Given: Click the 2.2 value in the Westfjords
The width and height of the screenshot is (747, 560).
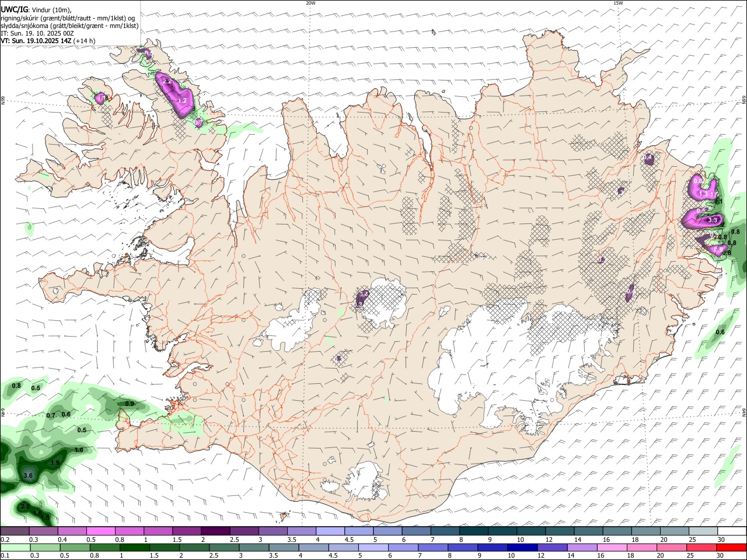Looking at the screenshot, I should coord(167,82).
